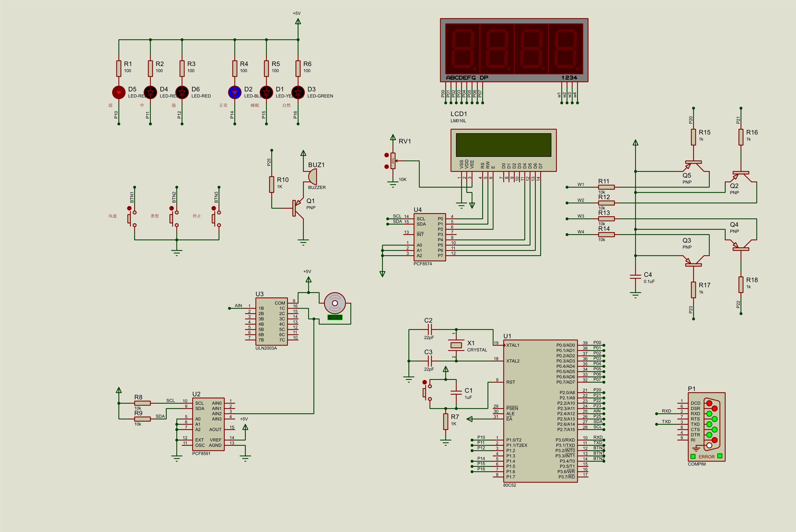Image resolution: width=796 pixels, height=532 pixels.
Task: Click the 'COMPIM' label below P1
Action: click(697, 464)
